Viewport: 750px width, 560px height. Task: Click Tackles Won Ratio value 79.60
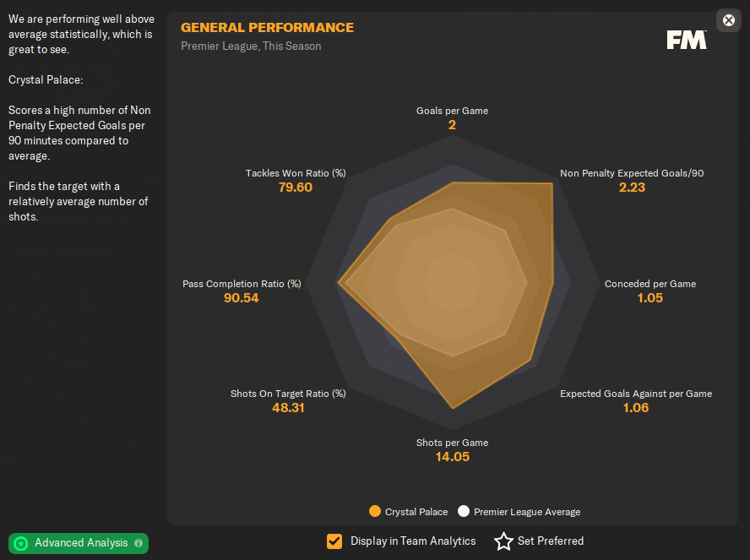(296, 188)
